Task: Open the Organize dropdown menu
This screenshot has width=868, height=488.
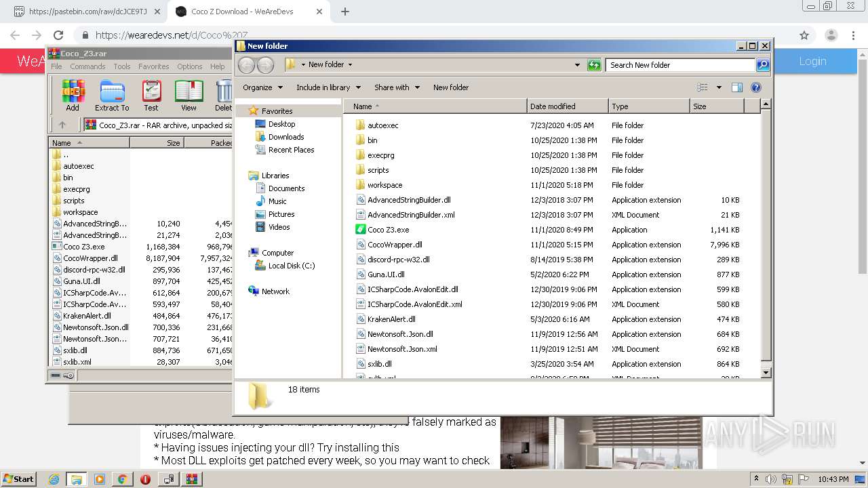Action: click(262, 87)
